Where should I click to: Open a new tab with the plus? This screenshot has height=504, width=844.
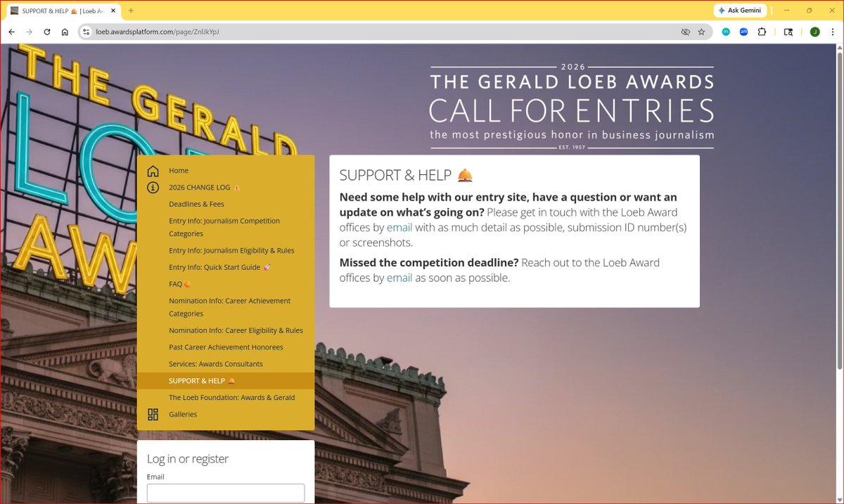131,11
